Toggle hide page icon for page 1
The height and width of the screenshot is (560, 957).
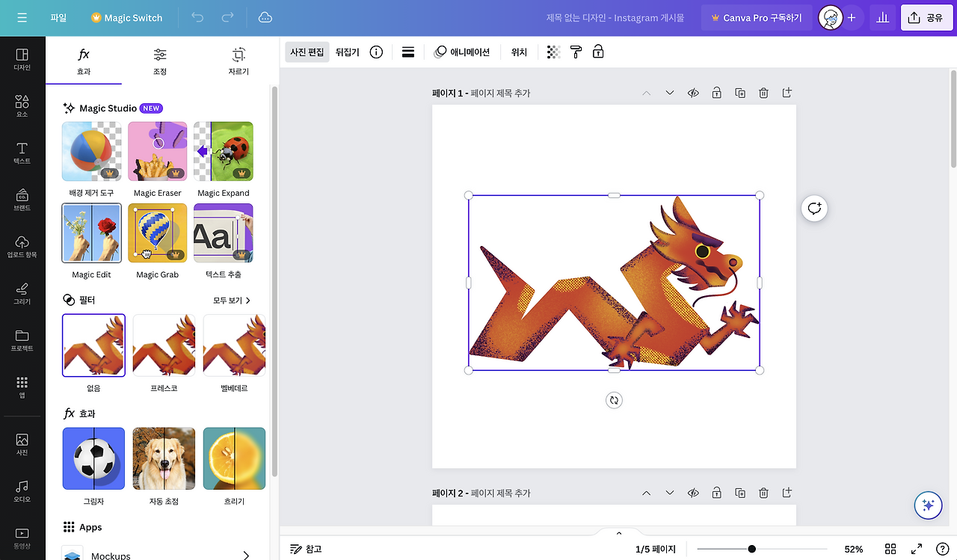[x=693, y=93]
